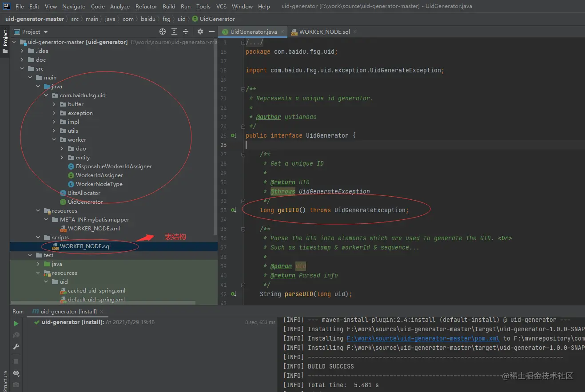585x392 pixels.
Task: Click the utils package label
Action: pos(73,131)
